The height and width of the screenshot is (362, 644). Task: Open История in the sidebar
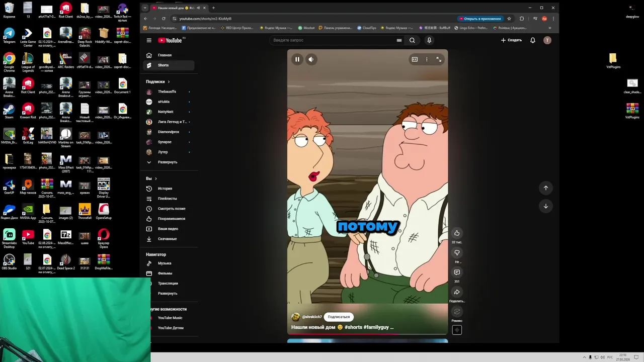(169, 189)
